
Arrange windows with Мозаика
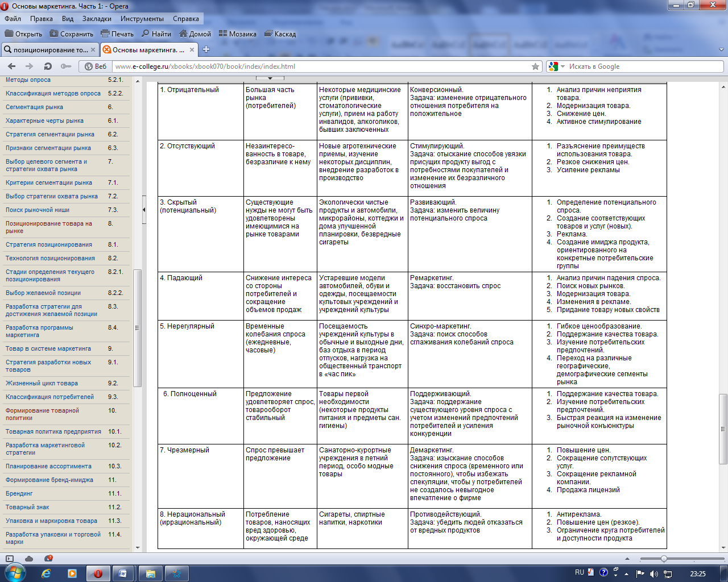pos(238,34)
